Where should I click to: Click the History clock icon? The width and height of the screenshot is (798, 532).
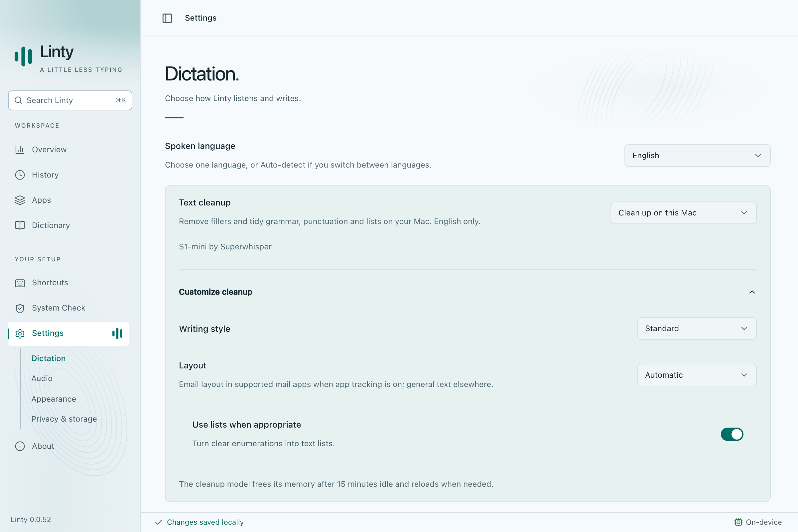tap(20, 175)
